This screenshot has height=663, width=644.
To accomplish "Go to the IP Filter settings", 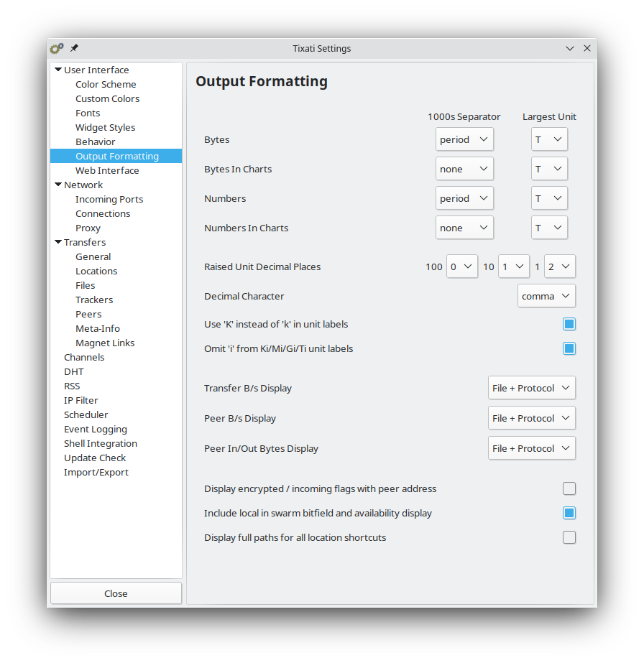I will pos(80,400).
